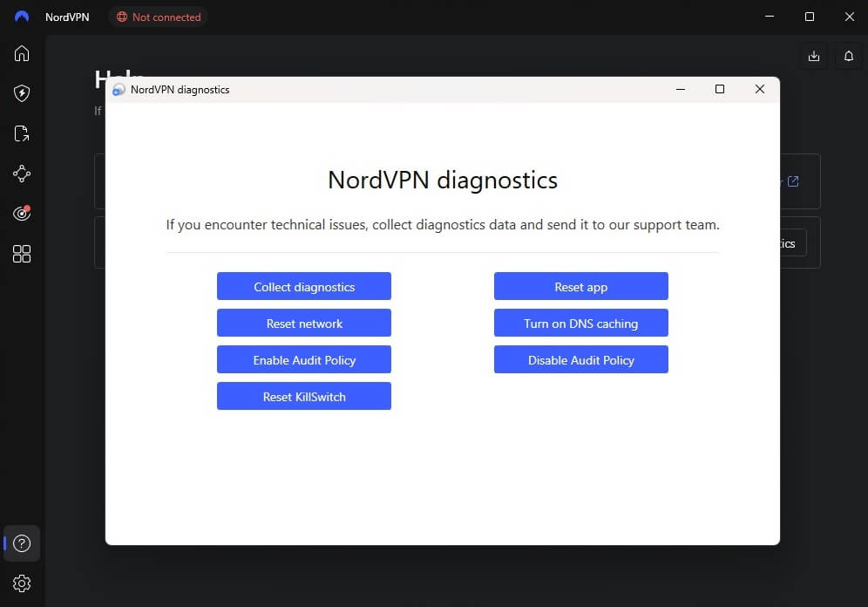Image resolution: width=868 pixels, height=607 pixels.
Task: Click the Reset KillSwitch button
Action: pyautogui.click(x=304, y=396)
